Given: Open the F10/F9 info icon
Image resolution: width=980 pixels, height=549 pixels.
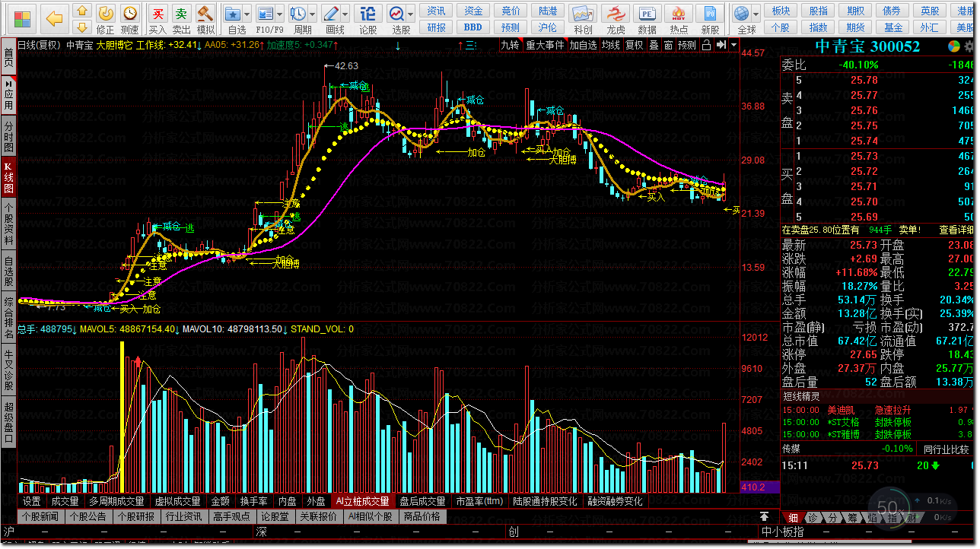Looking at the screenshot, I should [265, 14].
